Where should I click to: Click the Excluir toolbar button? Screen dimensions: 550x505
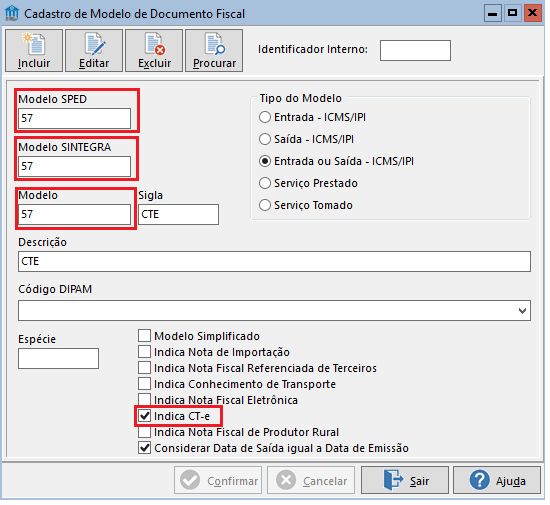154,51
